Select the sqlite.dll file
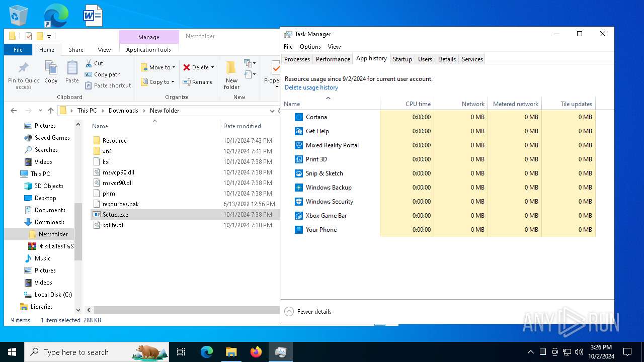Screen dimensions: 644x362 [x=184, y=225]
